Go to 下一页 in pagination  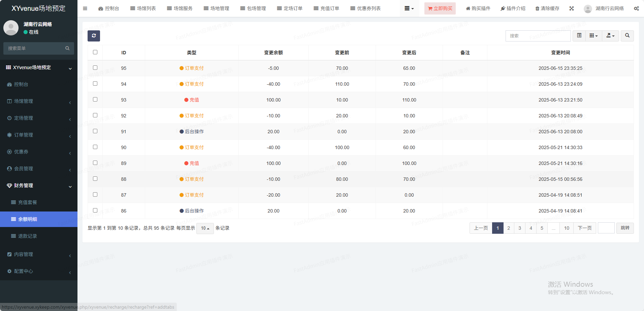pyautogui.click(x=584, y=228)
